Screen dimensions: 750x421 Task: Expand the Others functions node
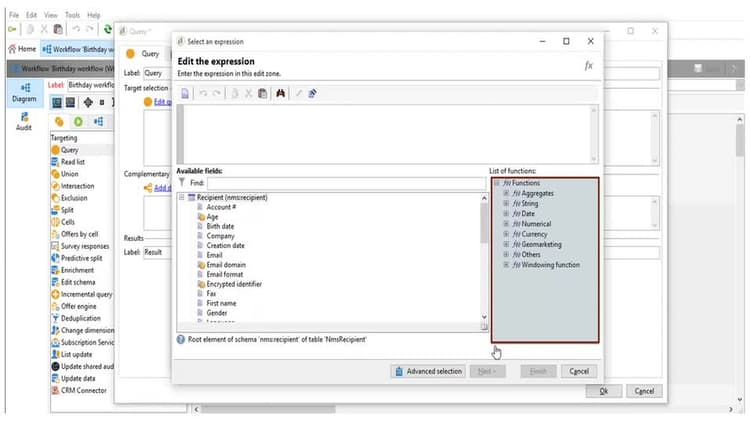[506, 255]
